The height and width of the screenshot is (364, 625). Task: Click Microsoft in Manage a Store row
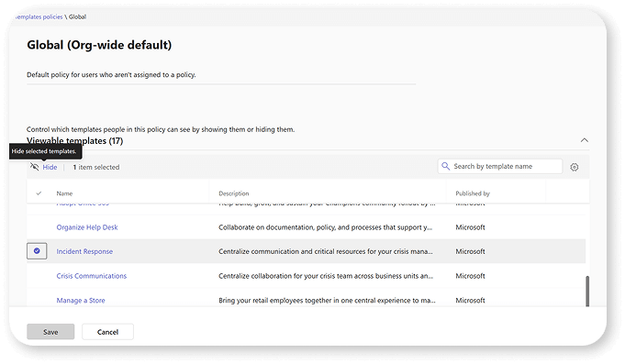pos(470,301)
